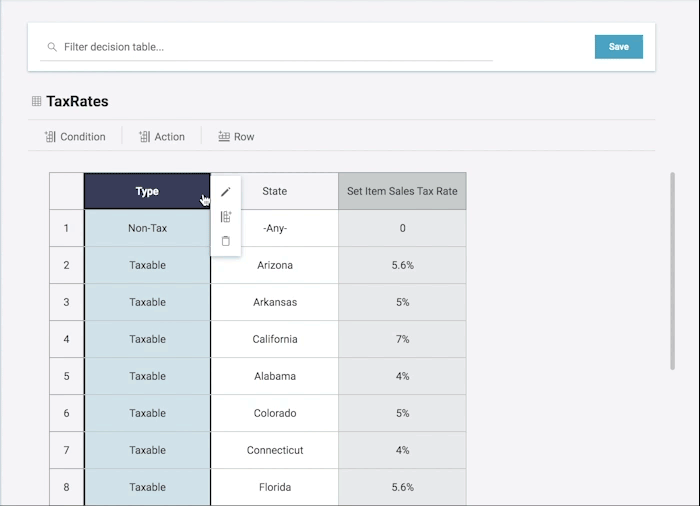Click the Connecticut state cell
The width and height of the screenshot is (700, 506).
coord(274,450)
